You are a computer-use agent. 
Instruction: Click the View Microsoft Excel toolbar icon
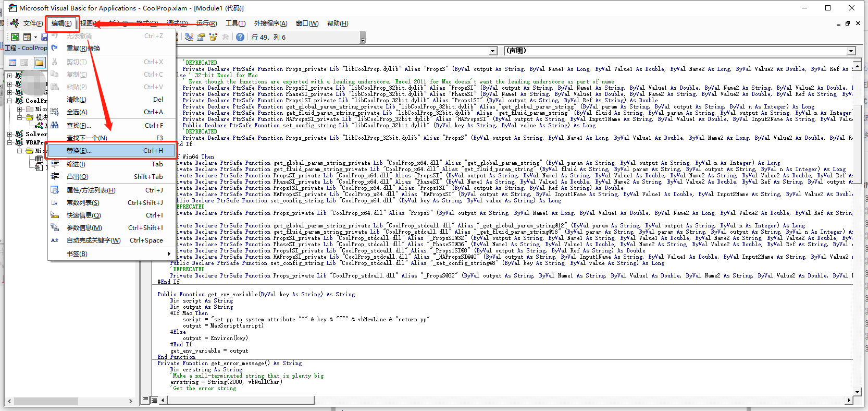click(x=15, y=37)
